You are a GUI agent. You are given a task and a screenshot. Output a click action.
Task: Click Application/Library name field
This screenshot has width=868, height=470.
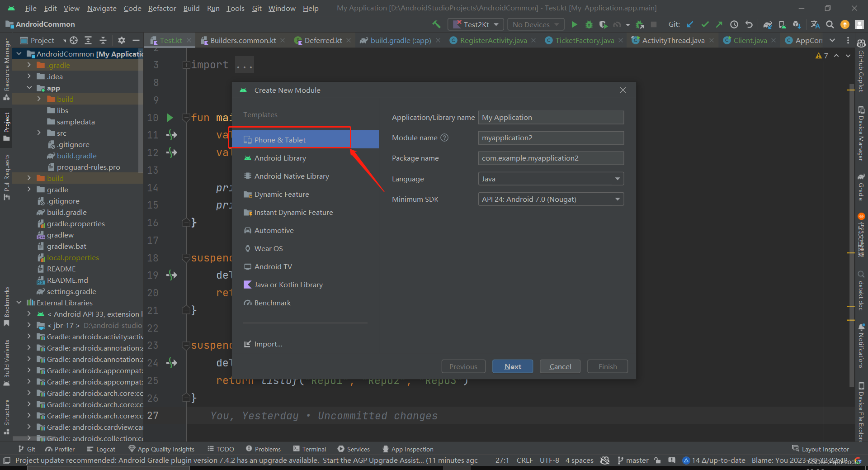551,117
